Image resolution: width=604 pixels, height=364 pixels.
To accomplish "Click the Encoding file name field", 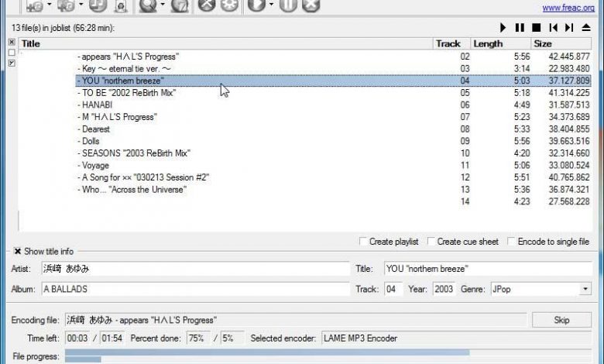I will coord(296,320).
